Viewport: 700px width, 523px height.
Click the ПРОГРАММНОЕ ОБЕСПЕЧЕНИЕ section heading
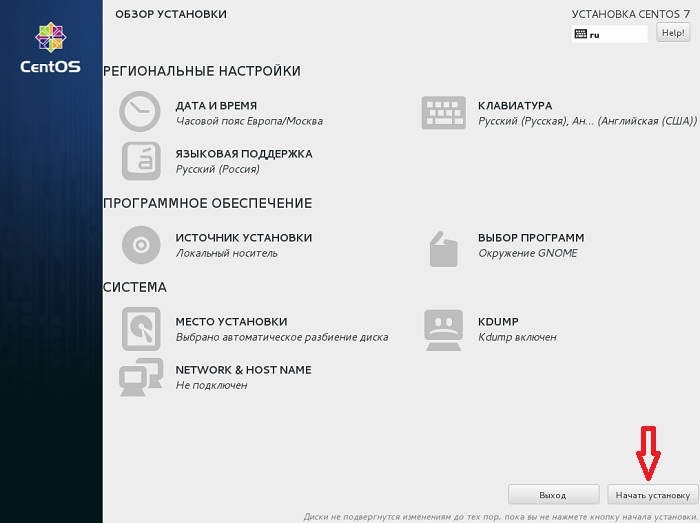tap(208, 203)
